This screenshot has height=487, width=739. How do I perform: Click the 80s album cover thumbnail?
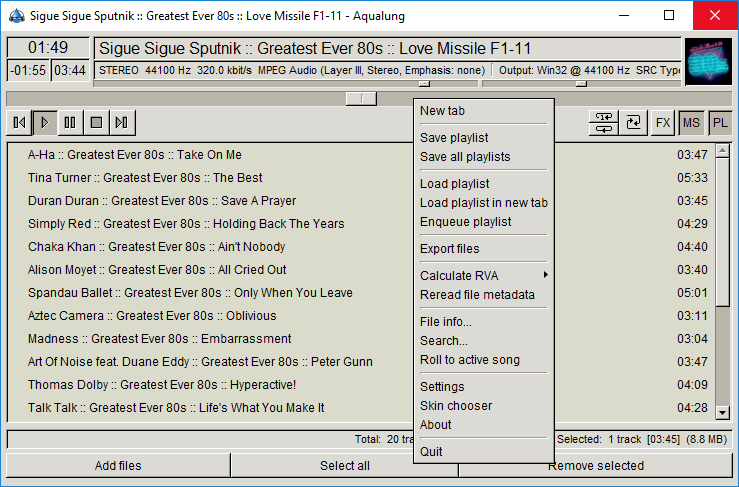click(708, 61)
